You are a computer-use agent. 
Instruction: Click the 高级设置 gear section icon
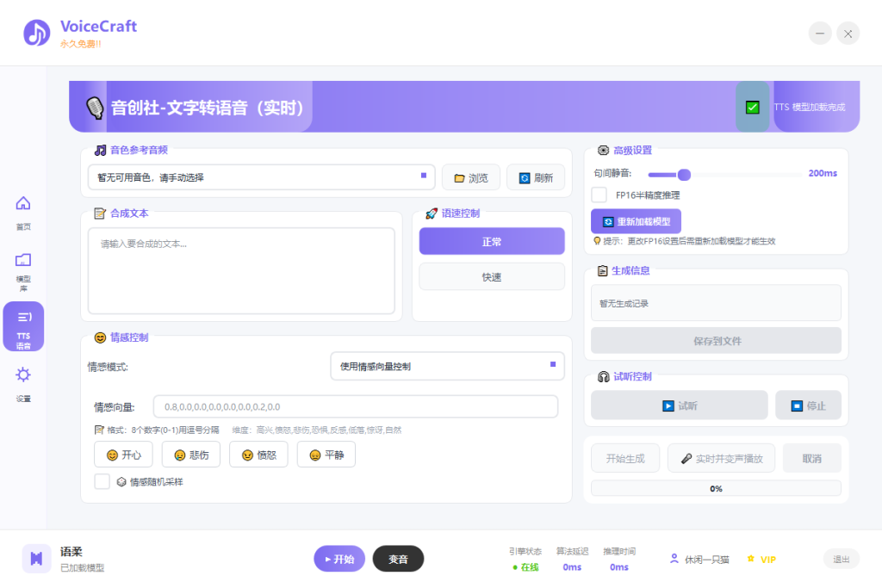(x=603, y=150)
